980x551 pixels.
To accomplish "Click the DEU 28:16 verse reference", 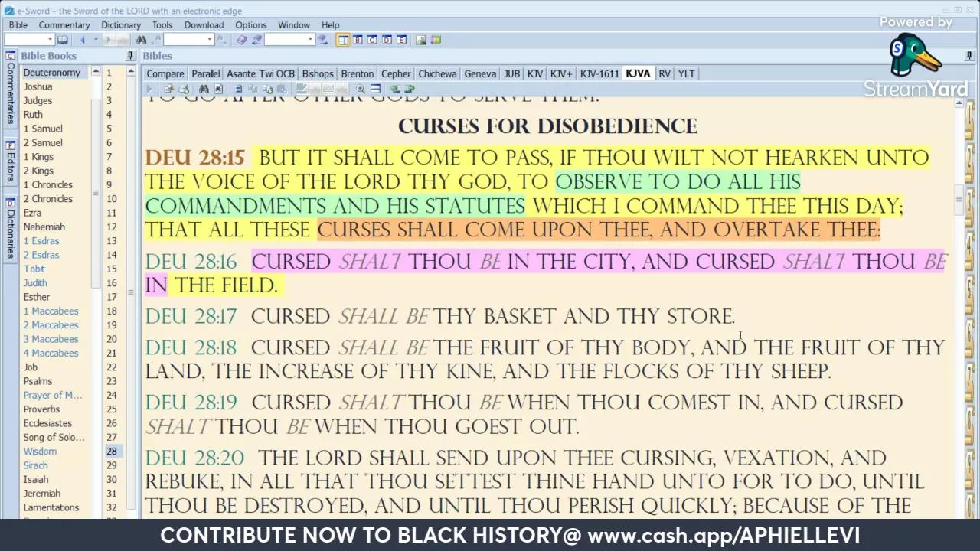I will [x=191, y=262].
